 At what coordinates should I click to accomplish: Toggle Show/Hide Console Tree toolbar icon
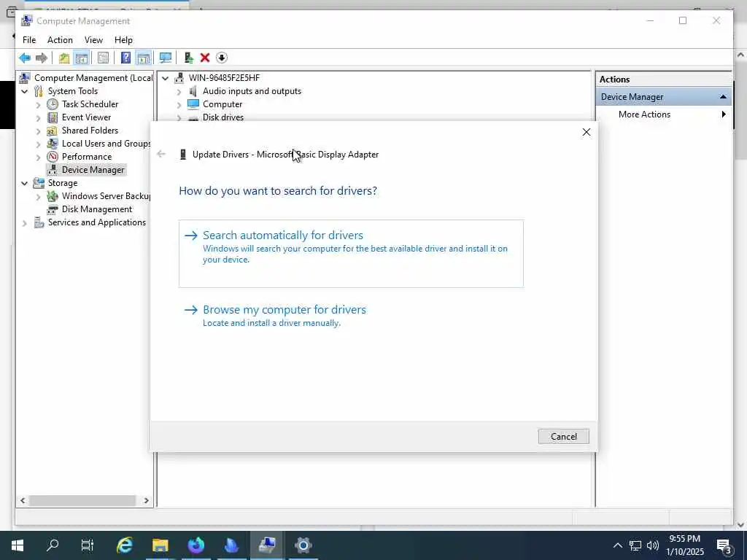click(82, 58)
